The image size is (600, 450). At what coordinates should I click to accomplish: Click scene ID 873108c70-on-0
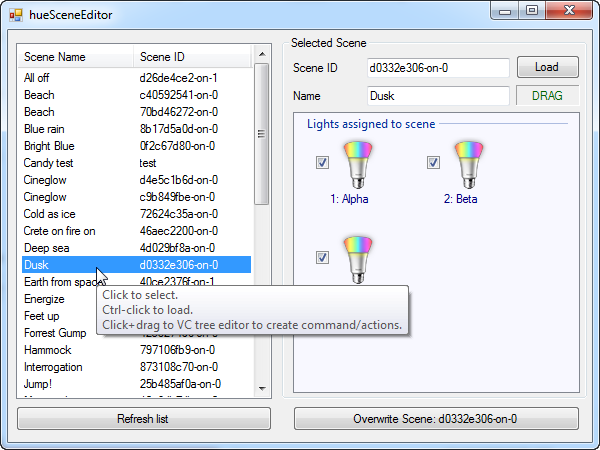tap(179, 367)
